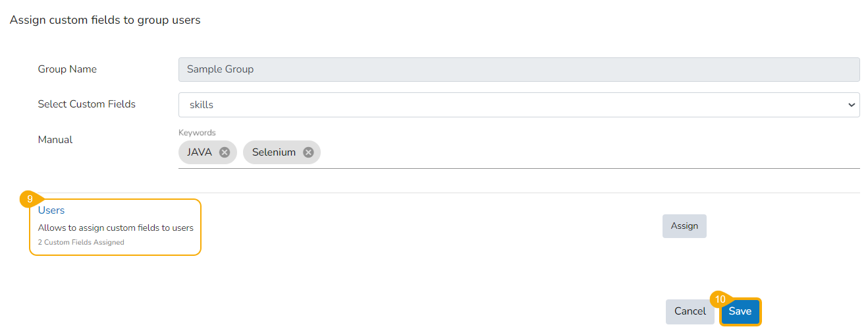This screenshot has width=868, height=333.
Task: Remove the Selenium keyword chip
Action: coord(308,152)
